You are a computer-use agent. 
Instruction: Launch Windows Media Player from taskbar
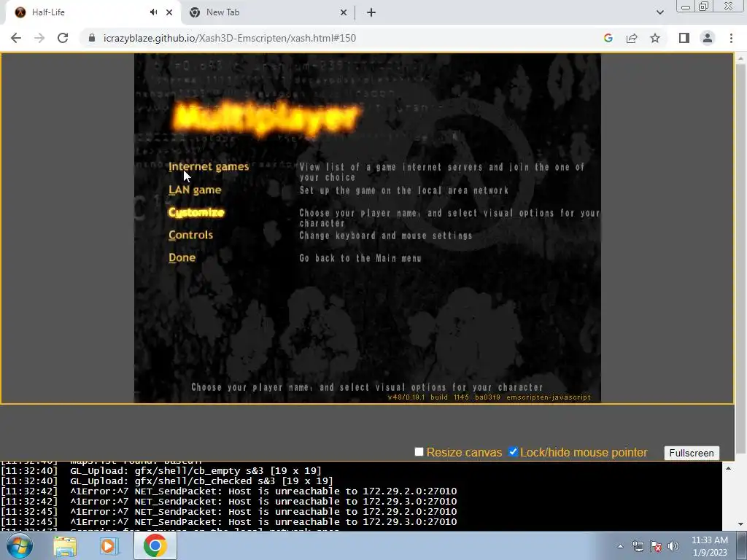[109, 545]
